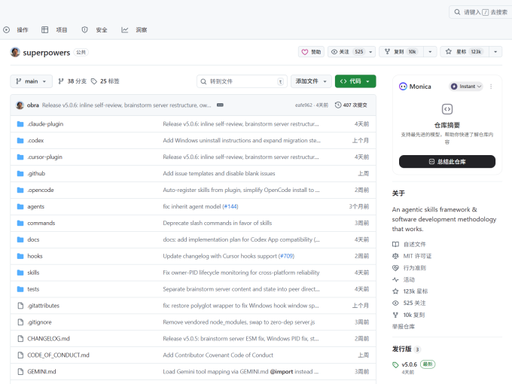Viewport: 512px width, 384px height.
Task: Click the Report repository (举报仓库) link
Action: [403, 327]
